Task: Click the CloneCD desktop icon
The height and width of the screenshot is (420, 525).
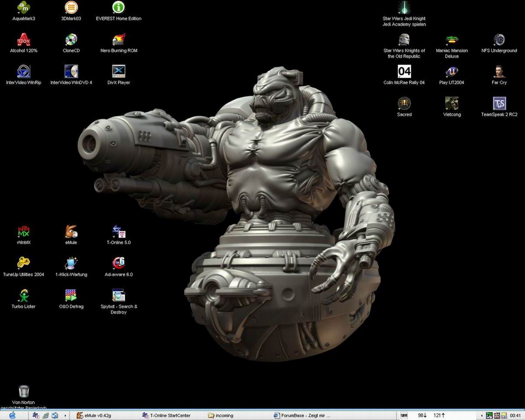Action: click(71, 40)
